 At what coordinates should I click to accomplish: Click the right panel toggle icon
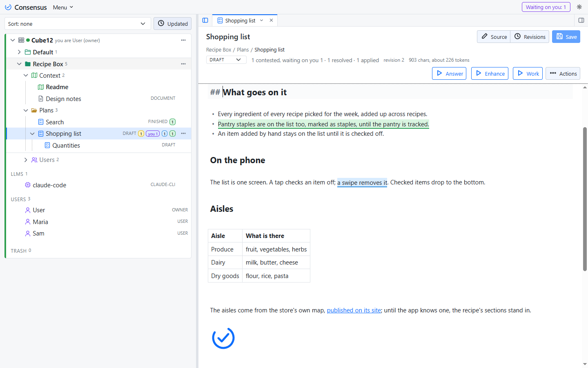click(x=581, y=20)
